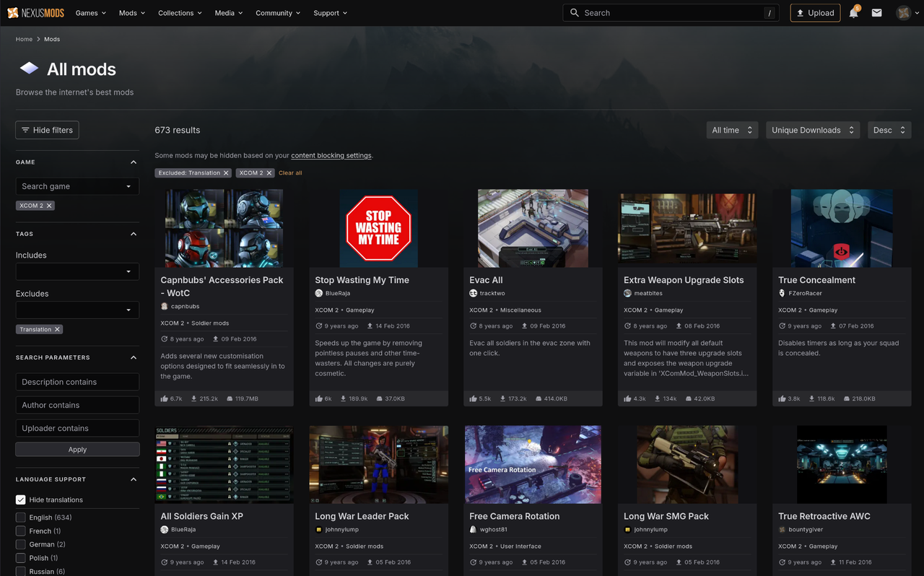Collapse the Game filter section

(134, 162)
